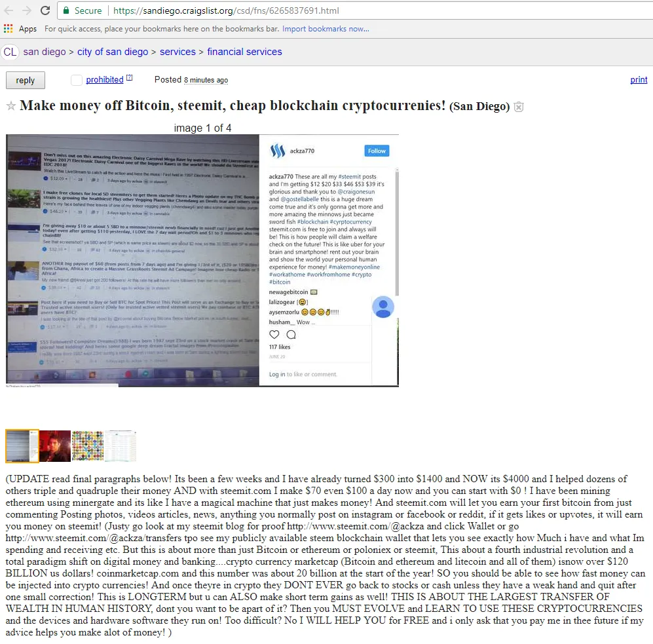
Task: Click the CL craigslist logo
Action: [x=10, y=52]
